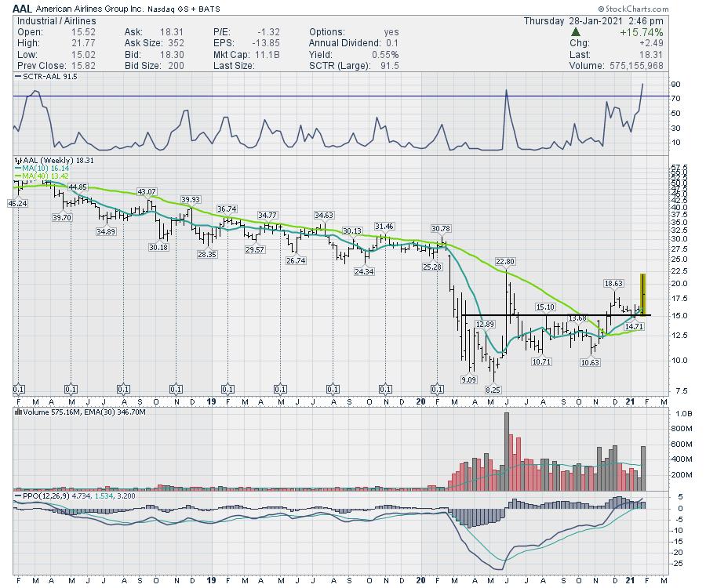Click the 8.25 low price annotation
This screenshot has width=706, height=588.
click(x=493, y=389)
